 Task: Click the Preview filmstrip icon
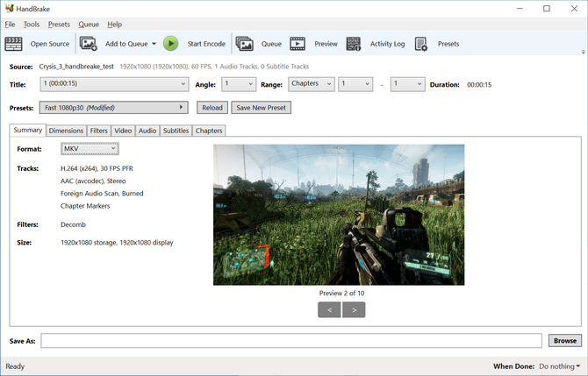[x=298, y=44]
